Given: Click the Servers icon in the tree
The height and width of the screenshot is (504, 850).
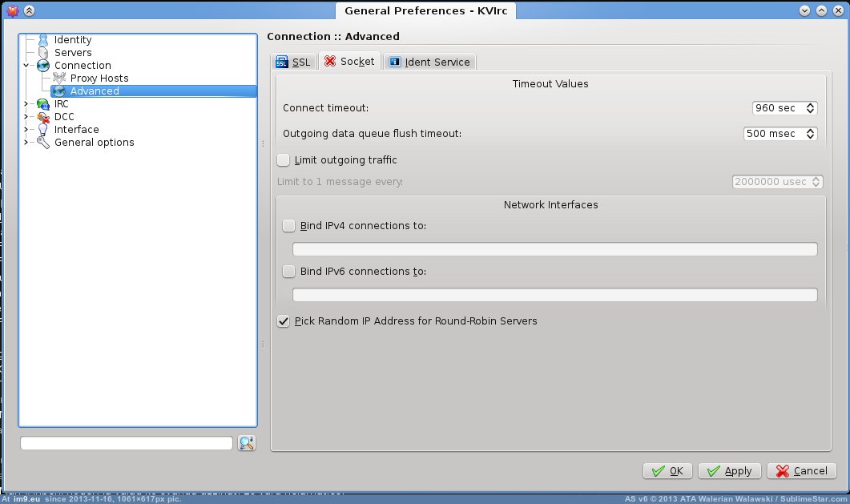Looking at the screenshot, I should (x=42, y=53).
